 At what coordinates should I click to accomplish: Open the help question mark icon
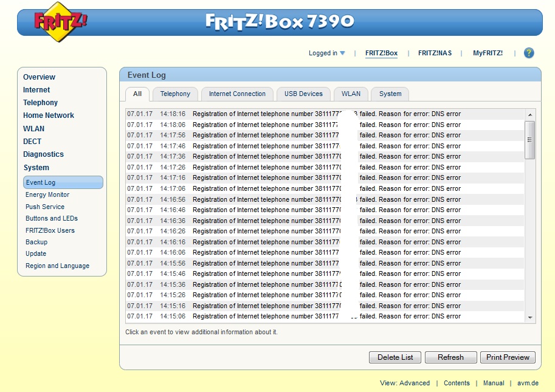pos(529,53)
